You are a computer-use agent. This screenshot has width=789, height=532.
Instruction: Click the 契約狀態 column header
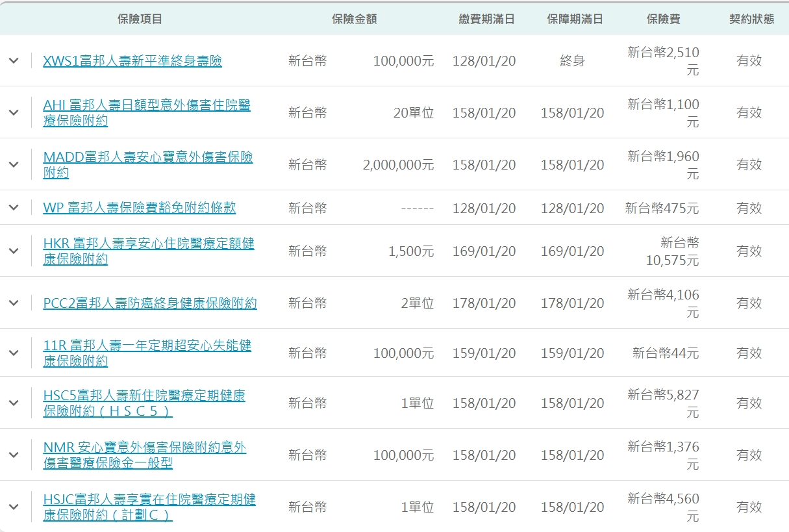click(752, 19)
